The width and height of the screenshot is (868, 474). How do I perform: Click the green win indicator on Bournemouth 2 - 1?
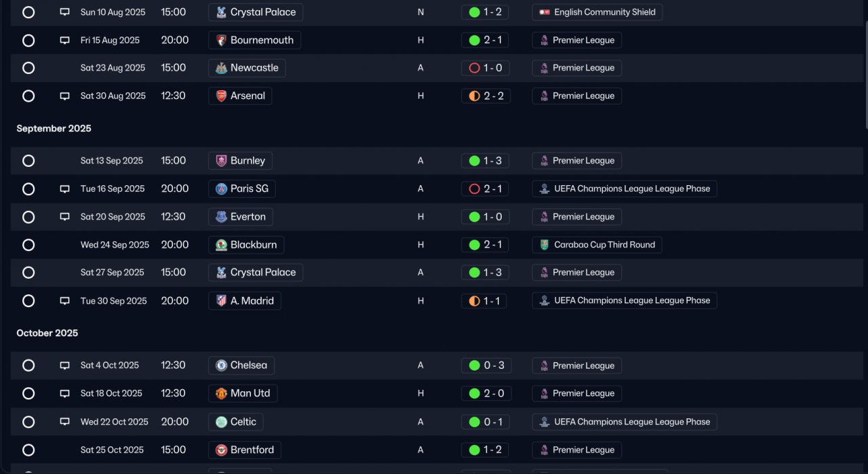[474, 40]
